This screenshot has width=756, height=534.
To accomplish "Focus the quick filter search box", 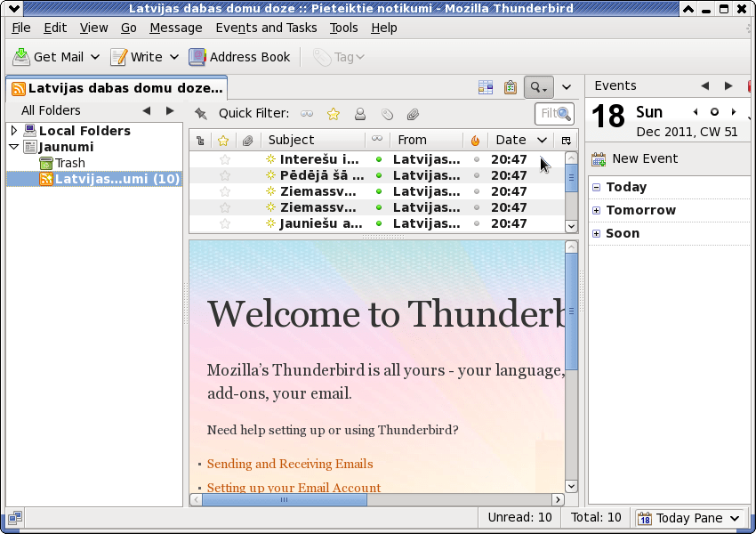I will click(554, 114).
